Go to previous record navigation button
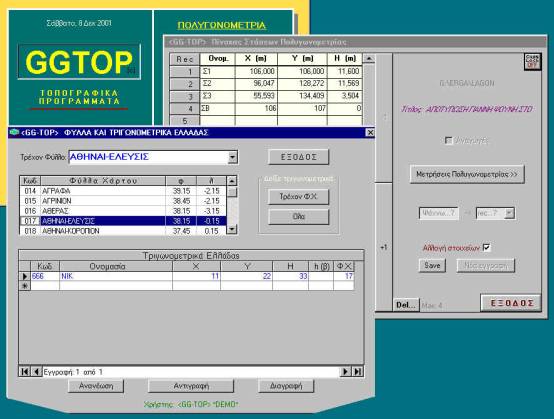Viewport: 554px width, 419px height. (36, 372)
